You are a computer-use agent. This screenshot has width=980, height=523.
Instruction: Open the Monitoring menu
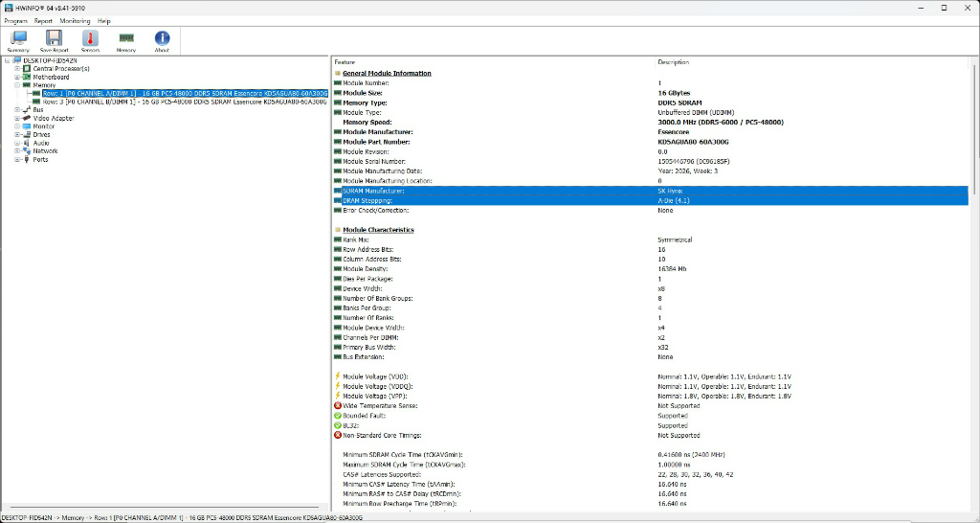(75, 21)
